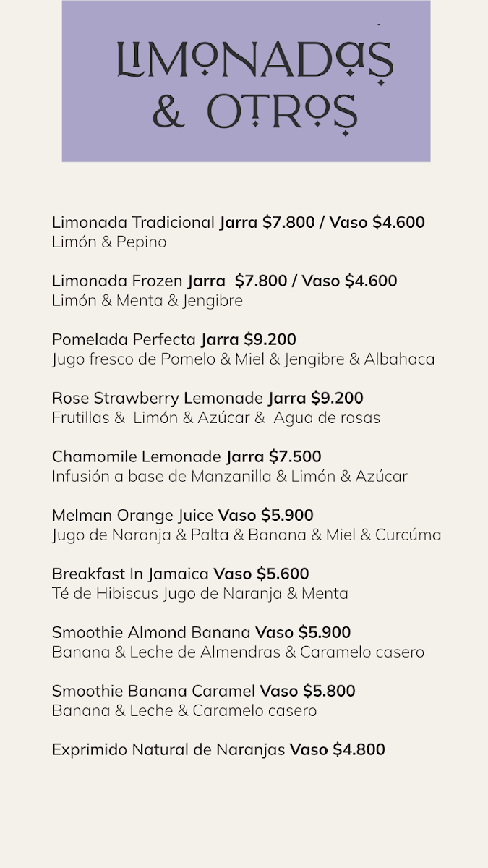Click the Limonadas & Otros purple header banner
This screenshot has width=488, height=868.
[x=246, y=81]
